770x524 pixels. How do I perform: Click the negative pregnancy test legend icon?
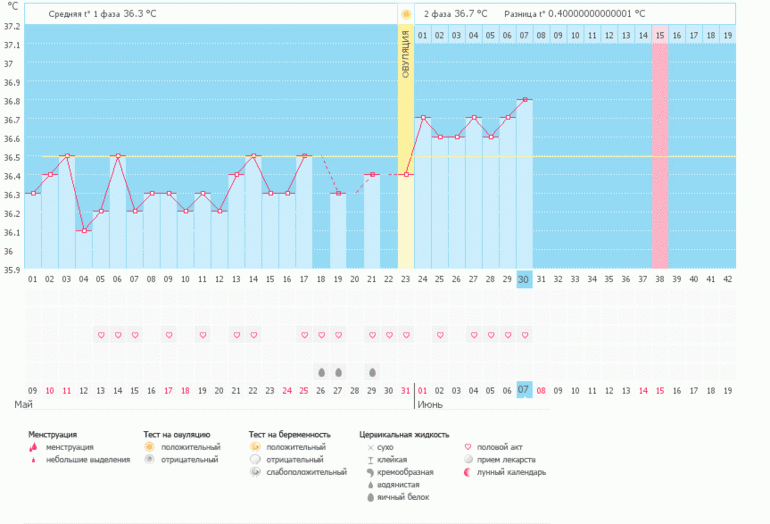tap(255, 460)
